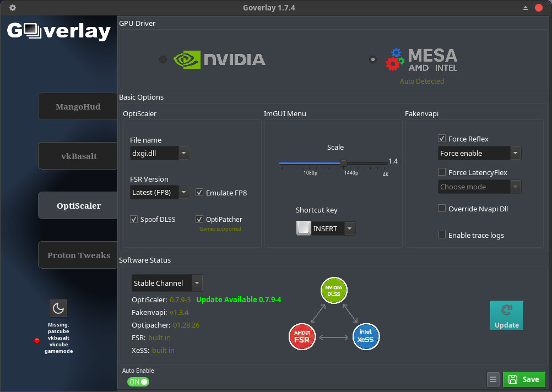Click the Goverlay logo
Screen dimensions: 552x392
[59, 31]
